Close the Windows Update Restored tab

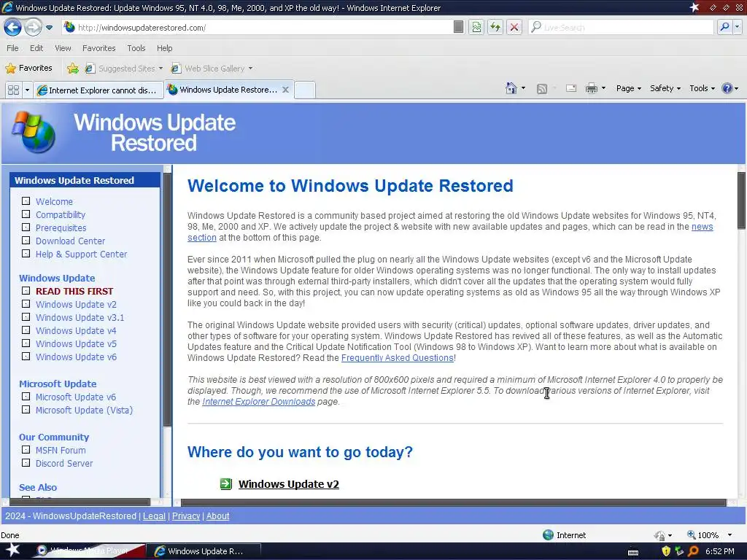coord(285,90)
